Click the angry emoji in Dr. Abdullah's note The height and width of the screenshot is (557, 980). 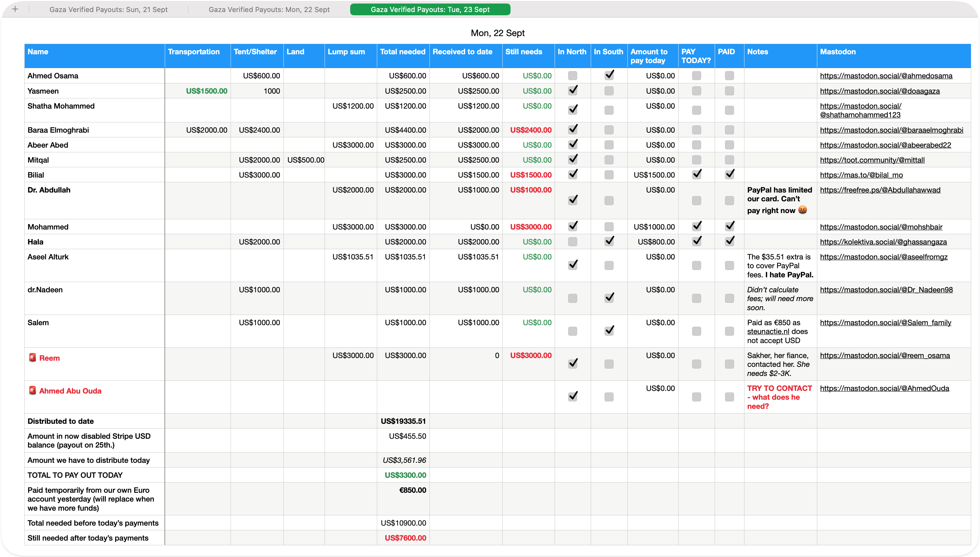click(x=802, y=210)
